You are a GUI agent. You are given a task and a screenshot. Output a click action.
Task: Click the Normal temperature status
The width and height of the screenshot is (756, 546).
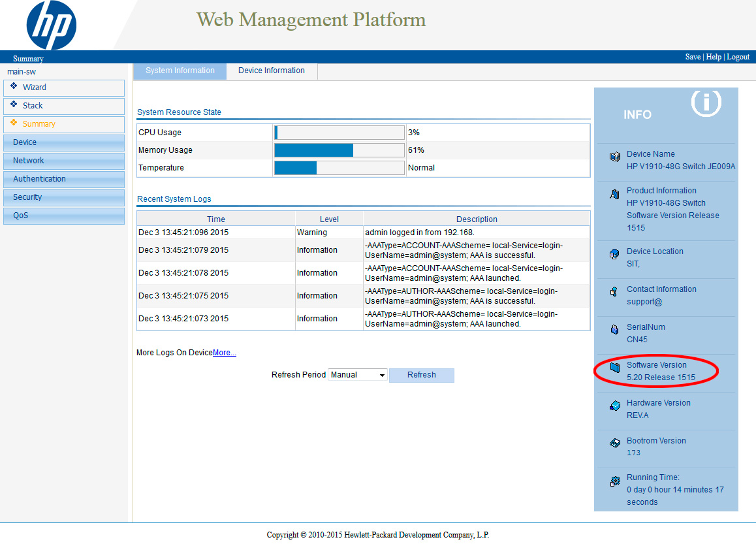[x=421, y=168]
